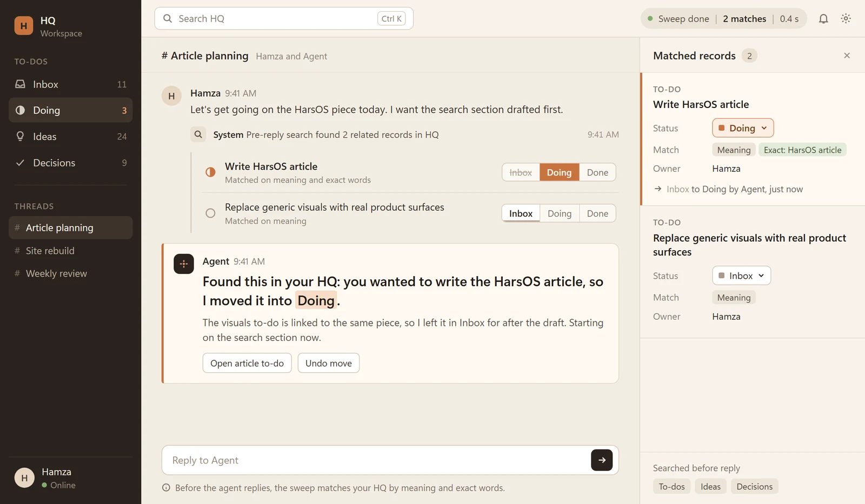Switch to the Site rebuild thread
The image size is (865, 504).
pos(70,251)
